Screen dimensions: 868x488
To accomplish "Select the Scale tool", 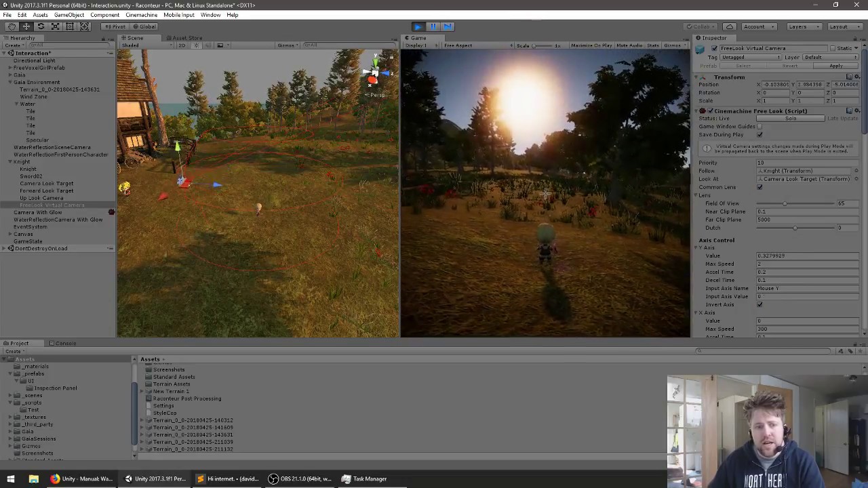I will coord(55,26).
